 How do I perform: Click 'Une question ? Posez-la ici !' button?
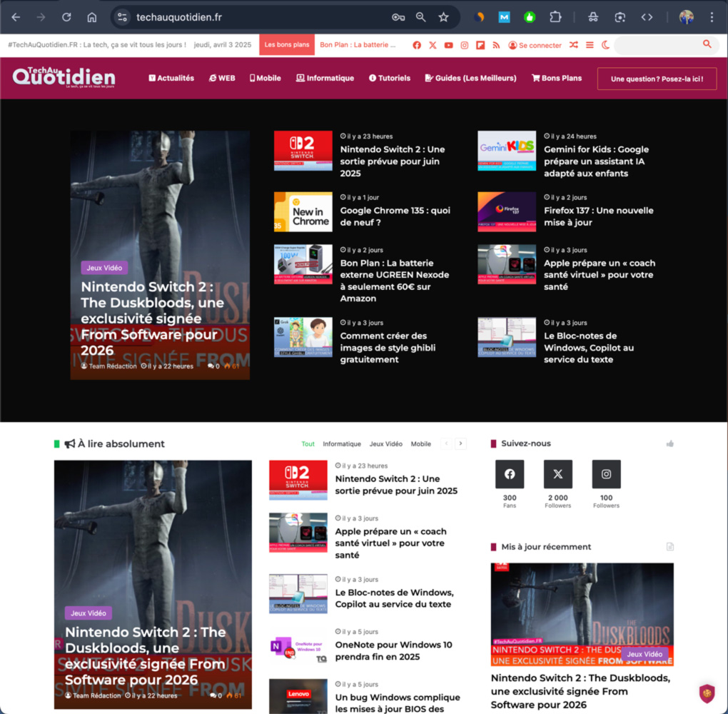tap(657, 79)
